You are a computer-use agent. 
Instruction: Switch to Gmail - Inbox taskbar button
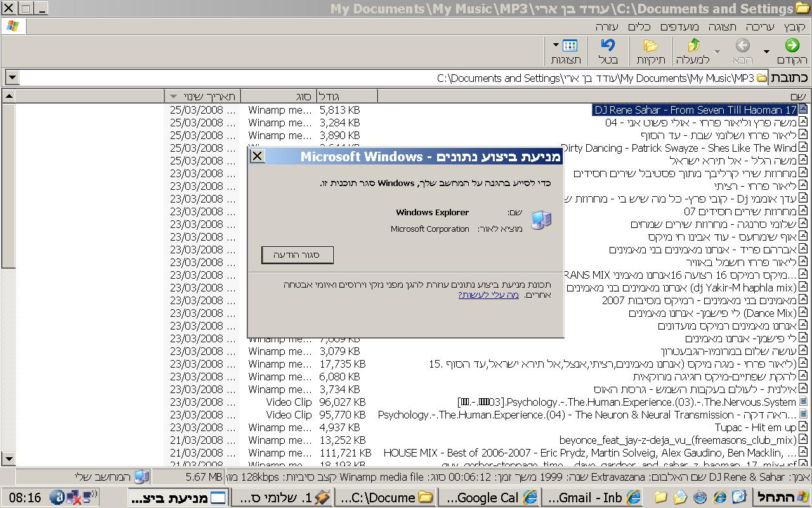pyautogui.click(x=593, y=497)
